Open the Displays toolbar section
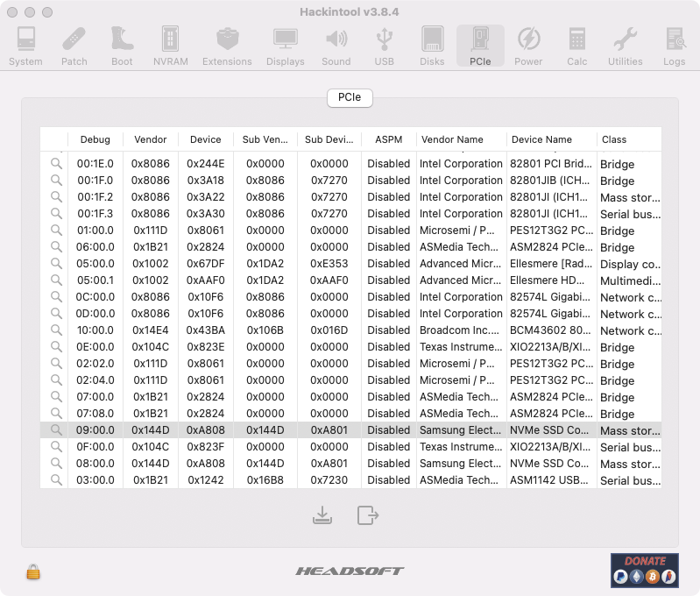The height and width of the screenshot is (596, 700). point(286,46)
